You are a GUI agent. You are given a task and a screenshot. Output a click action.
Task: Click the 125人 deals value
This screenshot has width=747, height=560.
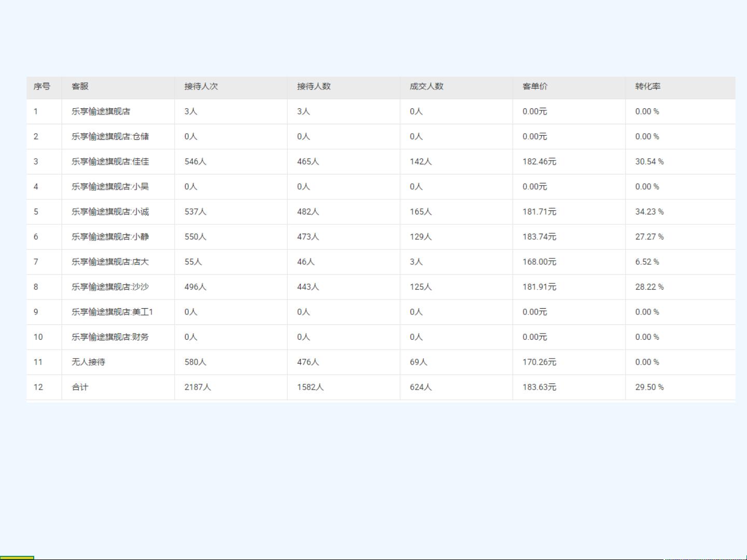pos(421,287)
